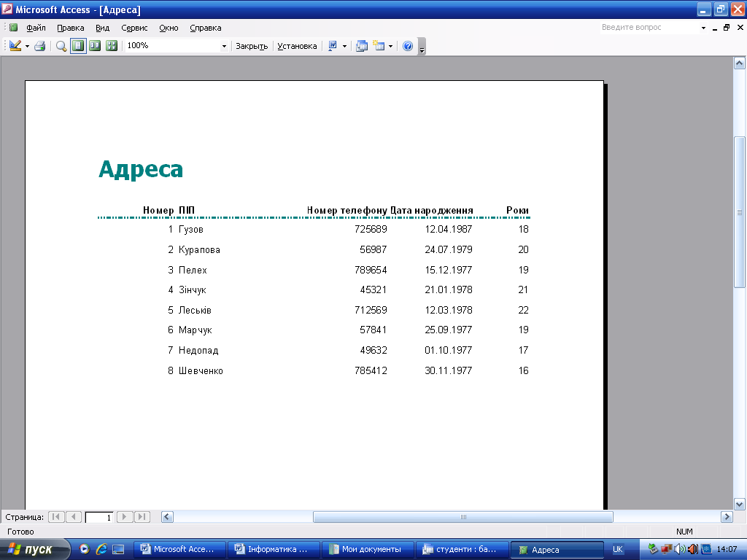The image size is (747, 560).
Task: Click the name Шевченко
Action: pyautogui.click(x=201, y=370)
